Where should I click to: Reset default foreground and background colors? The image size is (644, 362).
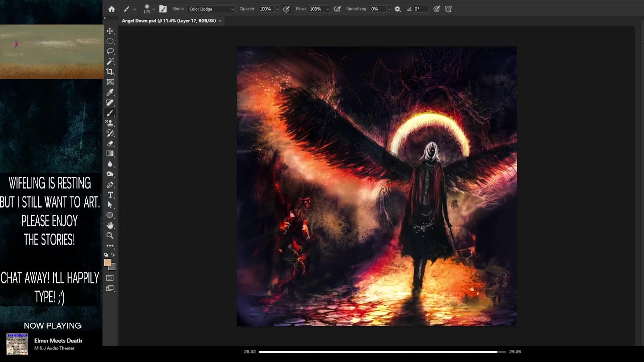[x=106, y=255]
